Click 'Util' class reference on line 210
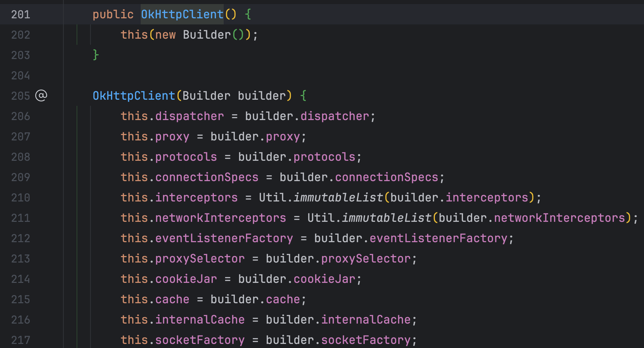Viewport: 644px width, 348px height. pos(273,197)
